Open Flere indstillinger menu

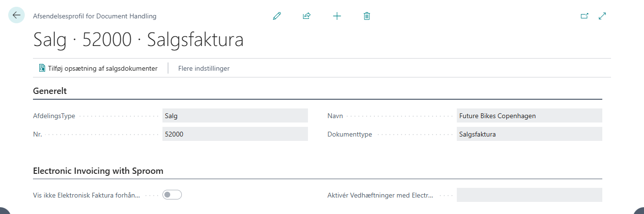click(x=204, y=68)
